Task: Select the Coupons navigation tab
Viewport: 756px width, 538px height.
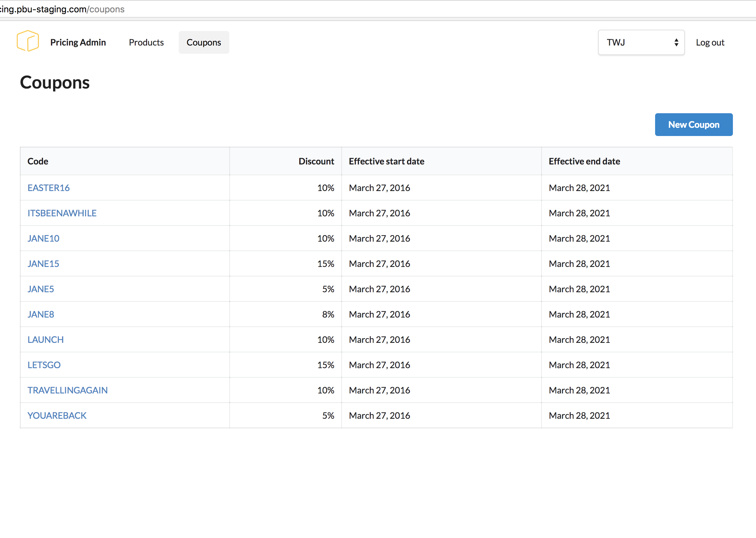Action: [203, 42]
